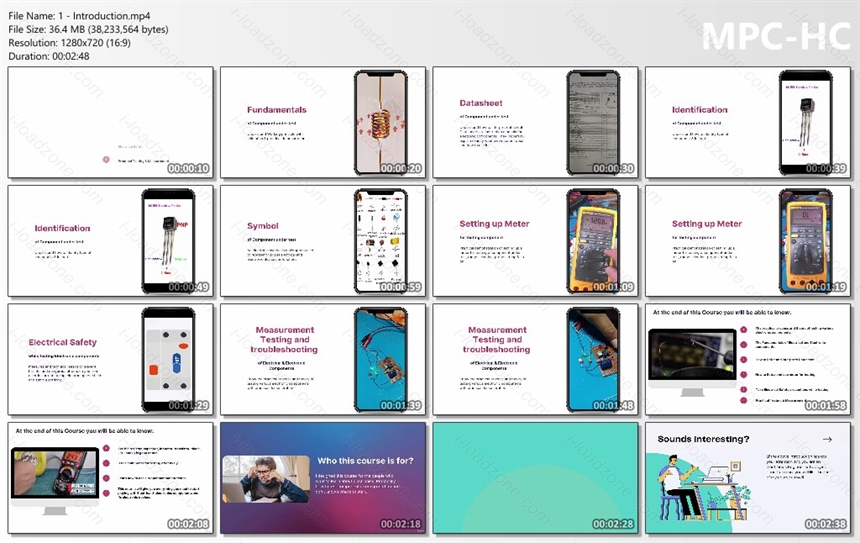The image size is (860, 543).
Task: Click the MPC-HC logo
Action: [776, 36]
